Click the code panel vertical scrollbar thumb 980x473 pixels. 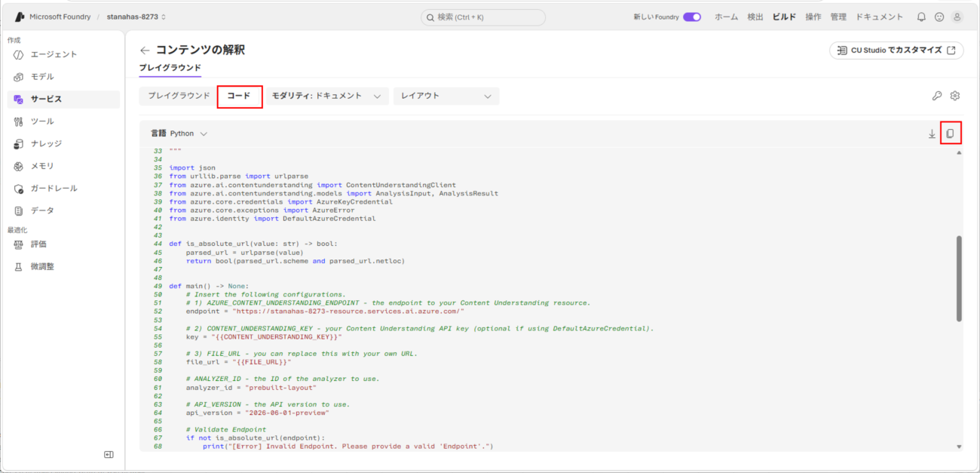click(x=959, y=278)
